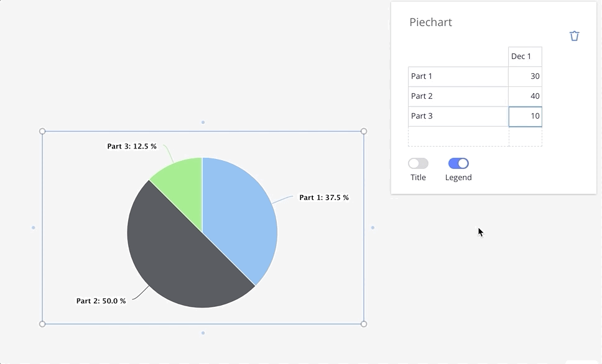
Task: Enable the Title toggle
Action: 418,163
